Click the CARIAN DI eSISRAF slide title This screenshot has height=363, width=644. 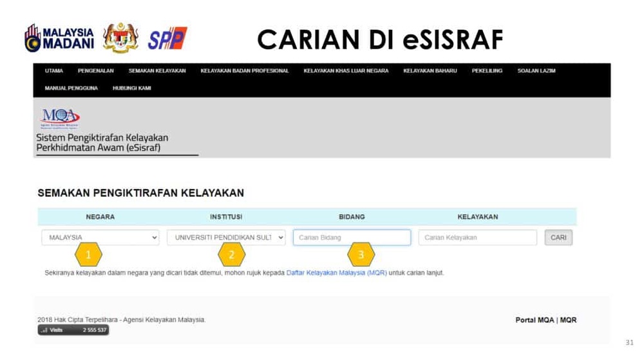tap(380, 39)
